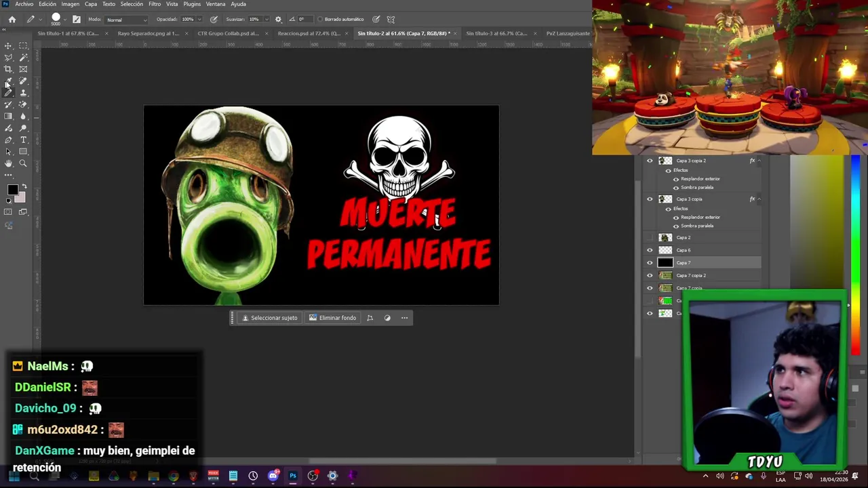Hide the Capa 3 copia 2 layer
This screenshot has width=868, height=488.
(x=650, y=161)
